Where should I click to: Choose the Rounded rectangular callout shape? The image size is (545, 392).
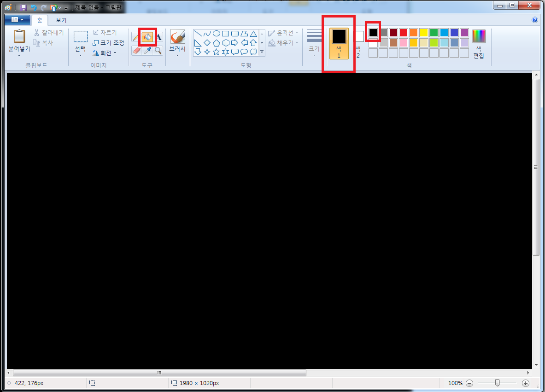(235, 52)
